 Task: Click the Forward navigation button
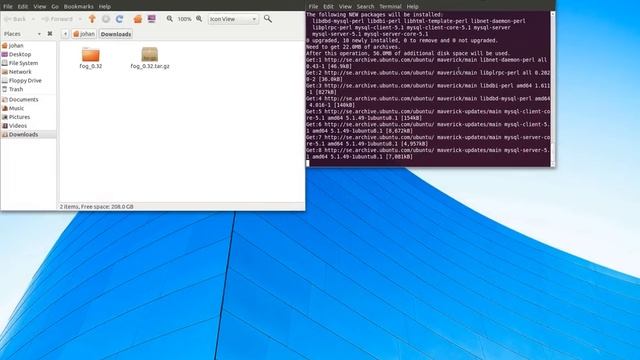(x=58, y=19)
